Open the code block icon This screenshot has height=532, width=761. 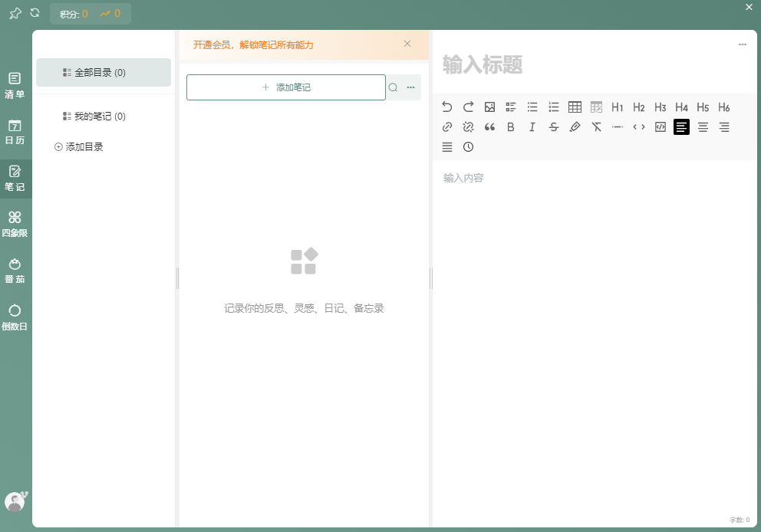tap(660, 127)
